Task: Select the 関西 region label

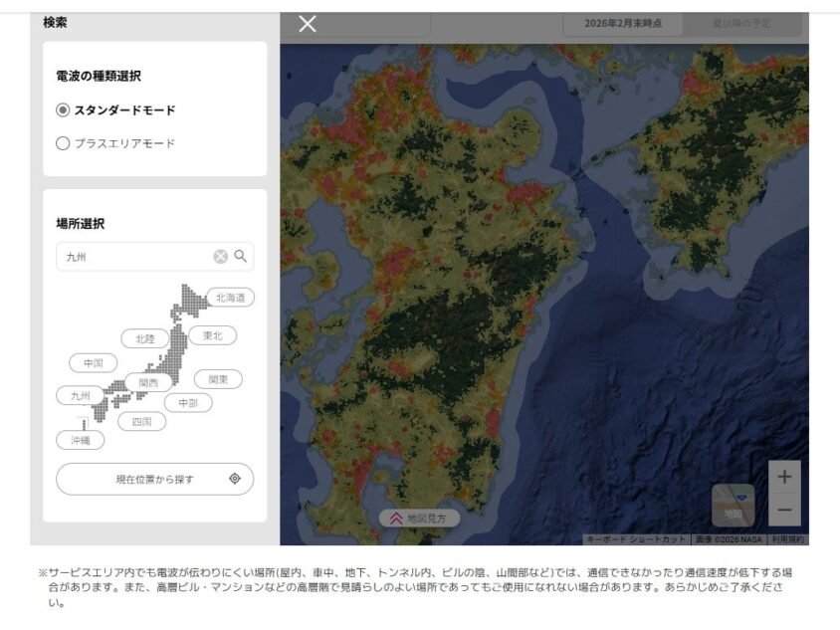Action: point(148,382)
